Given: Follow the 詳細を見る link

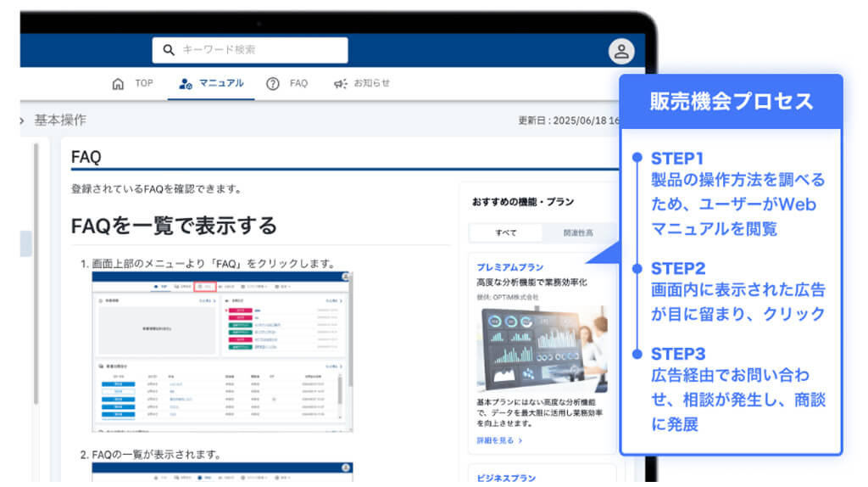Looking at the screenshot, I should [495, 440].
